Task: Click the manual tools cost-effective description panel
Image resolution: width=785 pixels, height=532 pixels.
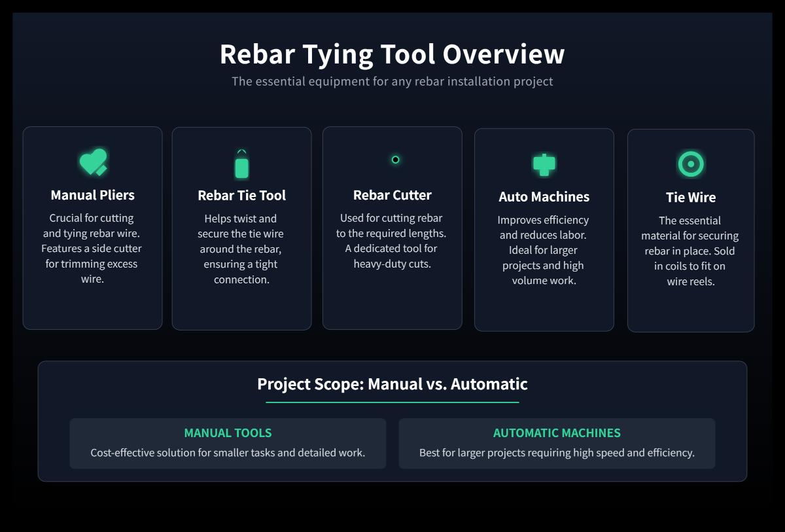Action: pos(228,444)
